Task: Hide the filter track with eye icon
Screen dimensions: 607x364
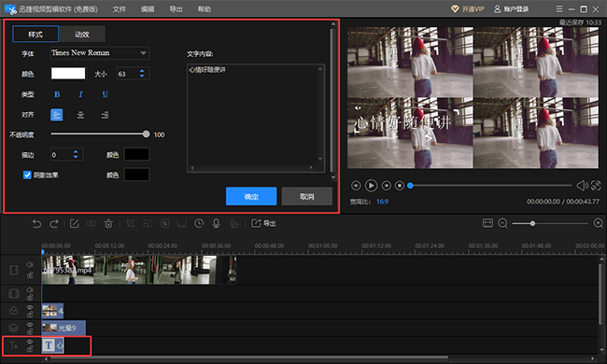Action: [30, 307]
